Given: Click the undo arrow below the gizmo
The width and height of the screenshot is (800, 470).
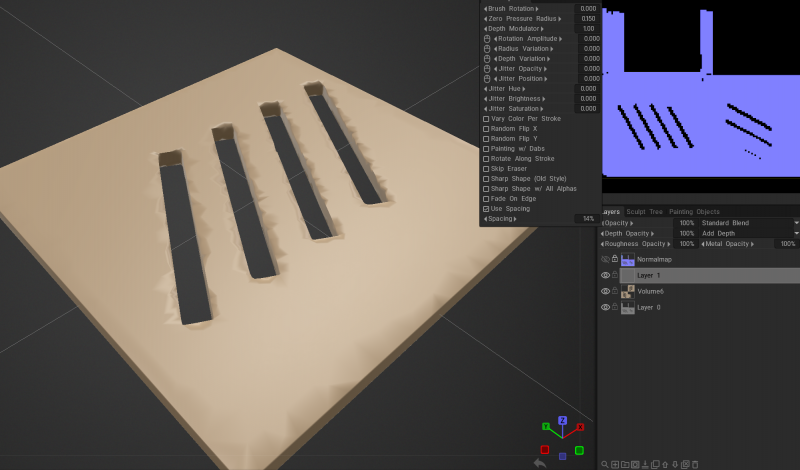Looking at the screenshot, I should point(540,462).
